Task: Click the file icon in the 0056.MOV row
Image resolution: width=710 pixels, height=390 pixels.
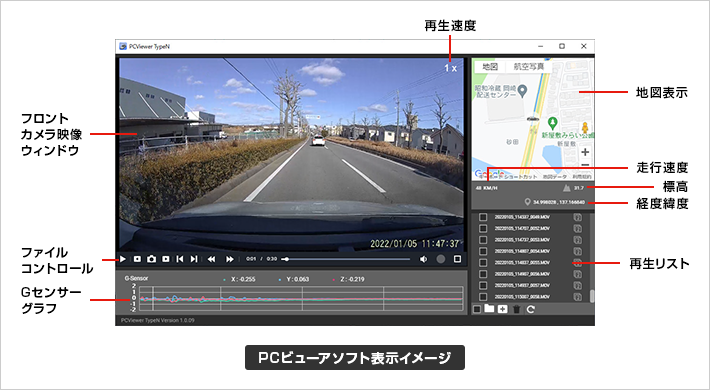Action: tap(577, 274)
